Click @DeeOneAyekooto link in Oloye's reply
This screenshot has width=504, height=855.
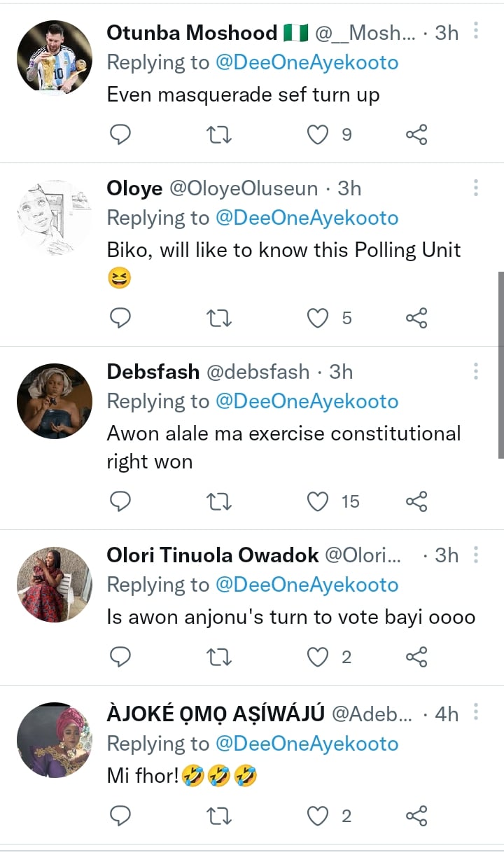coord(307,218)
